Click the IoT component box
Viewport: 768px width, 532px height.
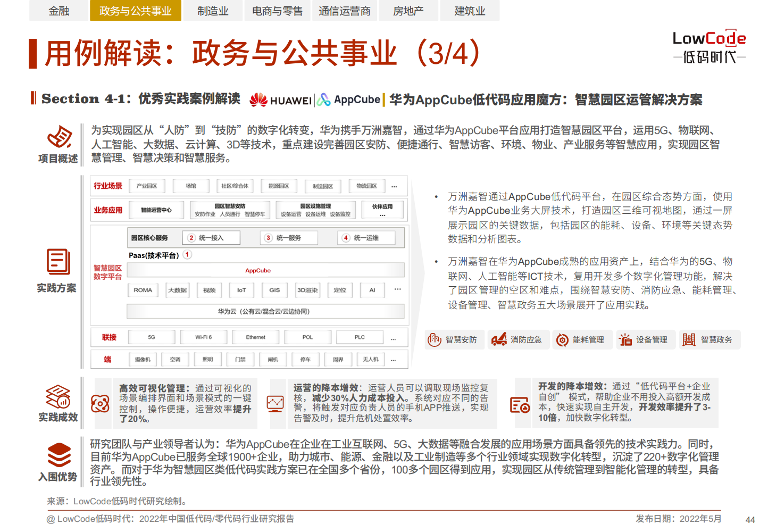pyautogui.click(x=241, y=290)
